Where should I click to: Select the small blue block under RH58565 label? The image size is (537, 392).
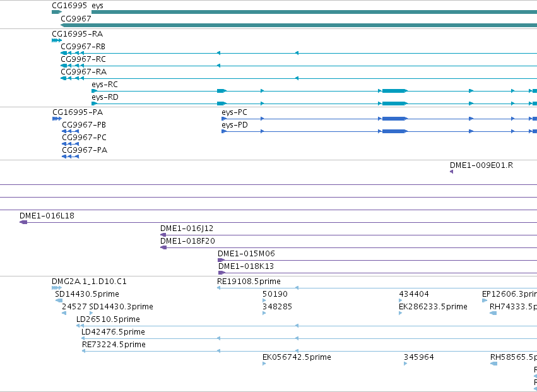[x=493, y=364]
